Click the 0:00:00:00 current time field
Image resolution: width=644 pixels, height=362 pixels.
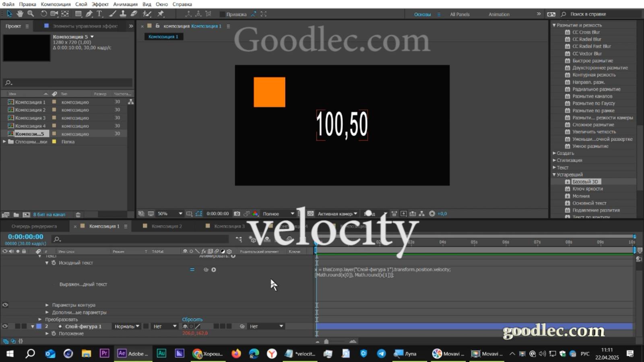[25, 237]
